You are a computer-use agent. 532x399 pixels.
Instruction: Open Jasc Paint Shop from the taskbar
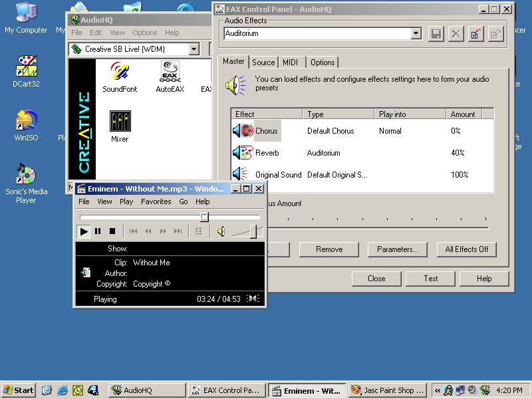tap(387, 390)
